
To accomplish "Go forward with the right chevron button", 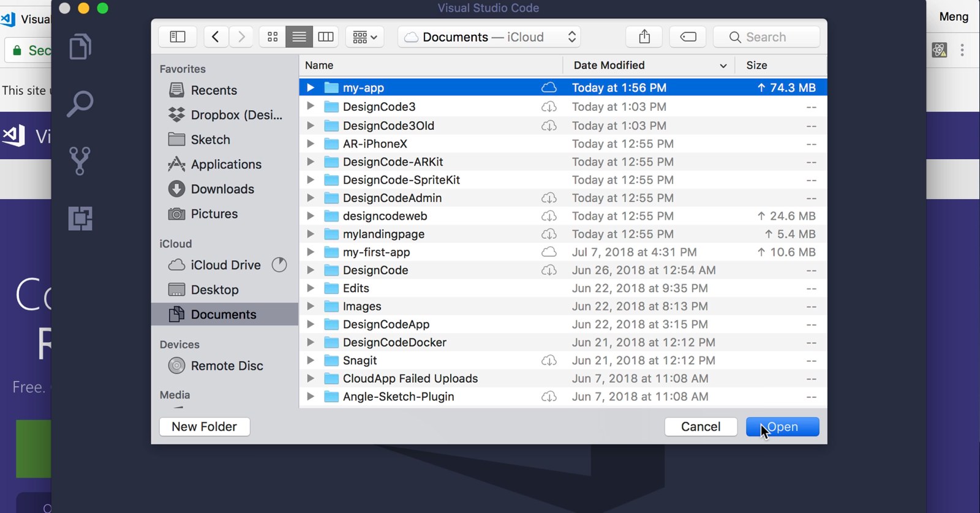I will 241,37.
